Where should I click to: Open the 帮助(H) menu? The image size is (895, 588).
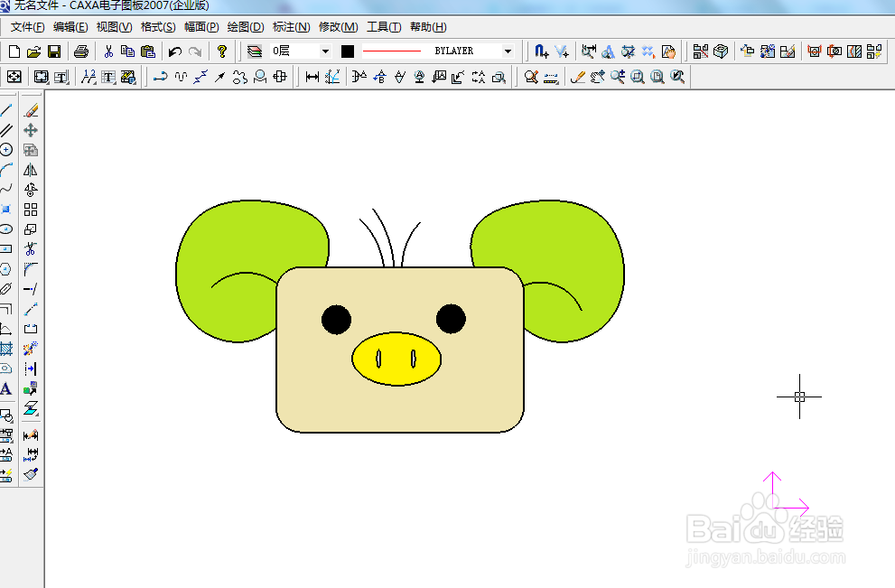coord(428,27)
